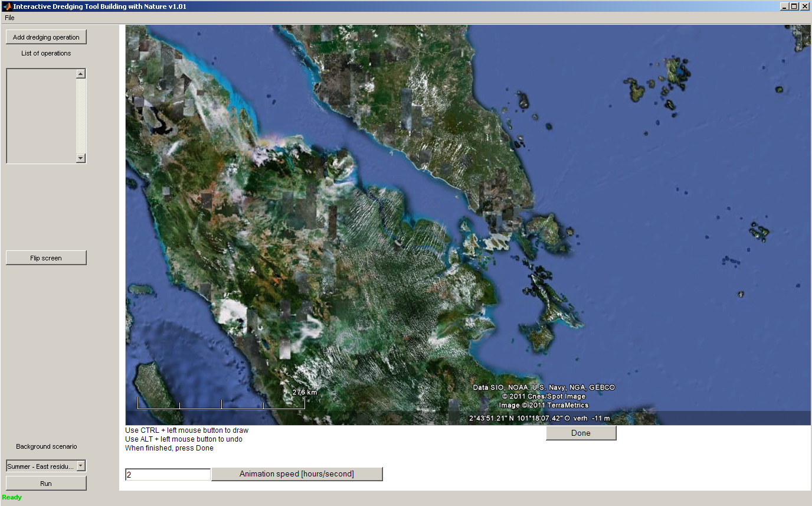Click Add dredging operation button

click(x=46, y=37)
